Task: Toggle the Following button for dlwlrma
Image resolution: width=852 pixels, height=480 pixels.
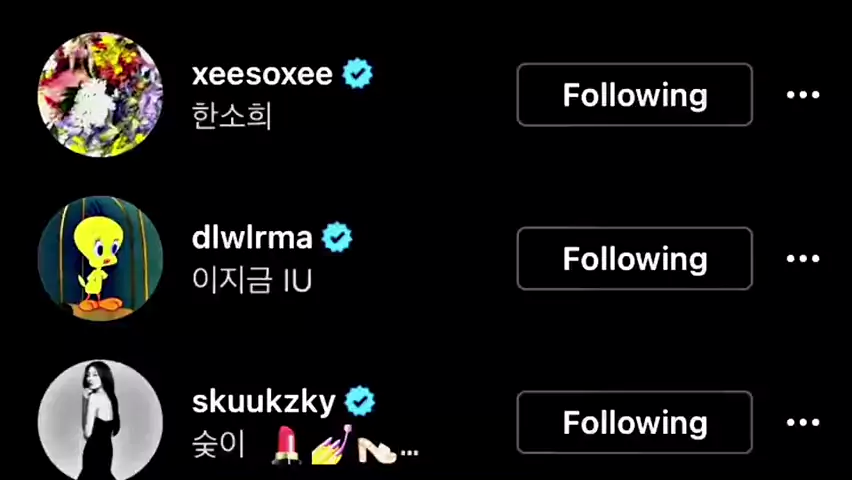Action: [635, 258]
